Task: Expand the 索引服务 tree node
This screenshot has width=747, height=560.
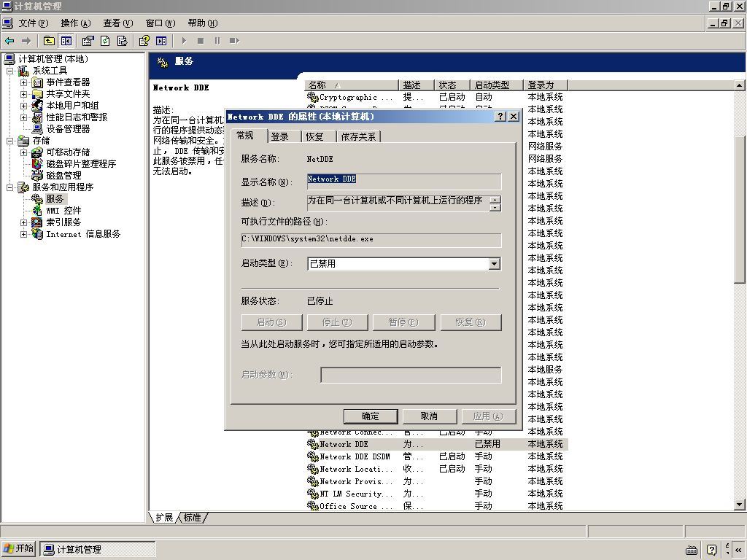Action: (x=24, y=222)
